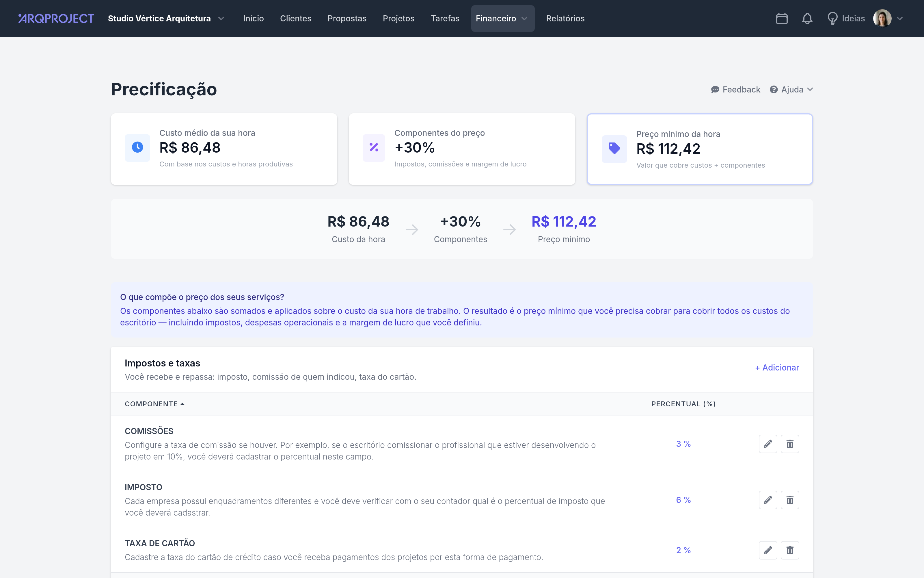Click the percent icon in Componentes card

click(x=374, y=147)
